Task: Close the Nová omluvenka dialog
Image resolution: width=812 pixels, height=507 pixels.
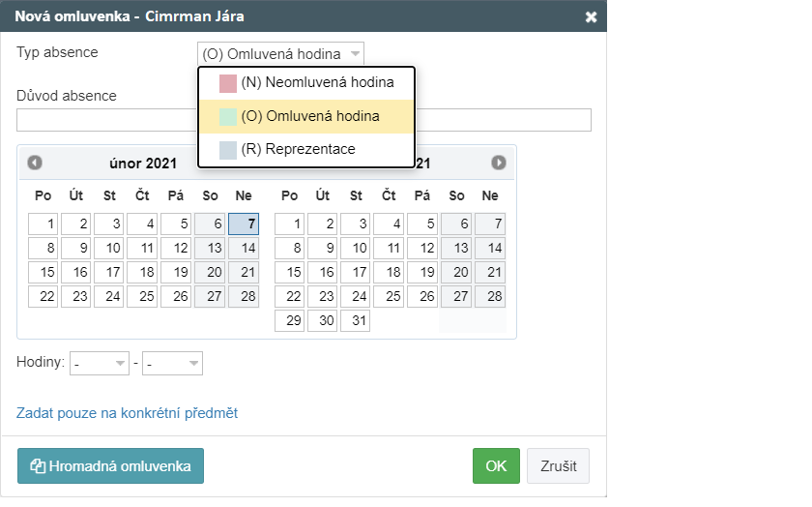Action: pos(592,16)
